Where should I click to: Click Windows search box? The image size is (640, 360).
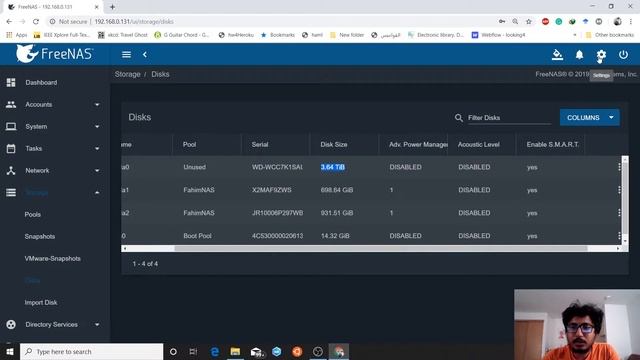click(x=91, y=351)
